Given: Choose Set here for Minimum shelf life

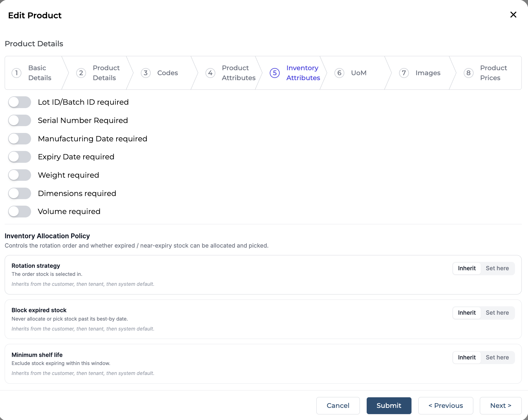Looking at the screenshot, I should tap(497, 358).
